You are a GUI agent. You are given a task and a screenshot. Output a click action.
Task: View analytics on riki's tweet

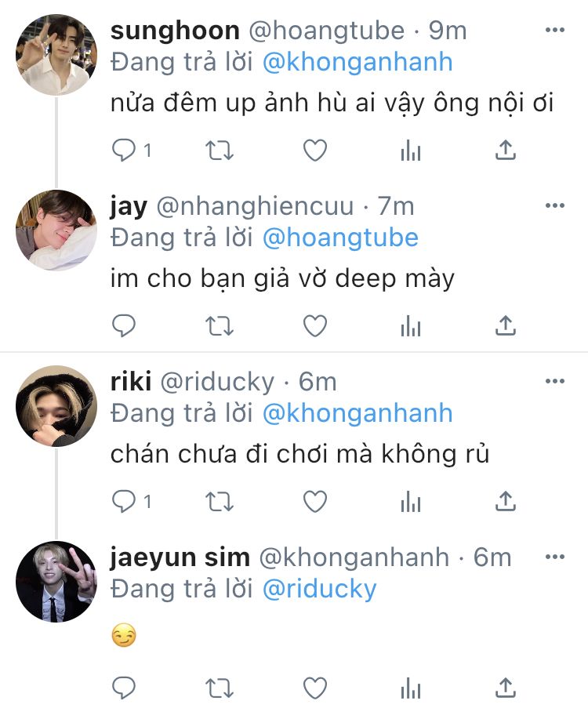(x=411, y=502)
